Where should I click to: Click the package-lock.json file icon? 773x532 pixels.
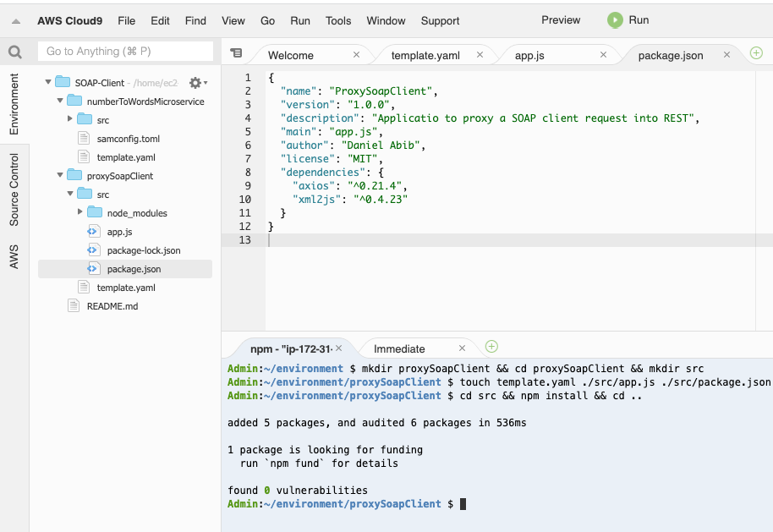click(x=94, y=250)
